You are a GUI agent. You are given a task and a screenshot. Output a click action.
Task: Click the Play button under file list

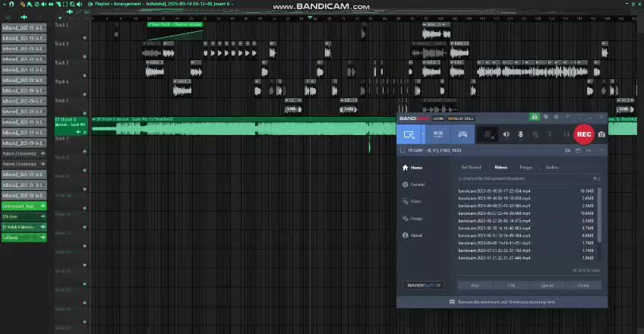(475, 285)
